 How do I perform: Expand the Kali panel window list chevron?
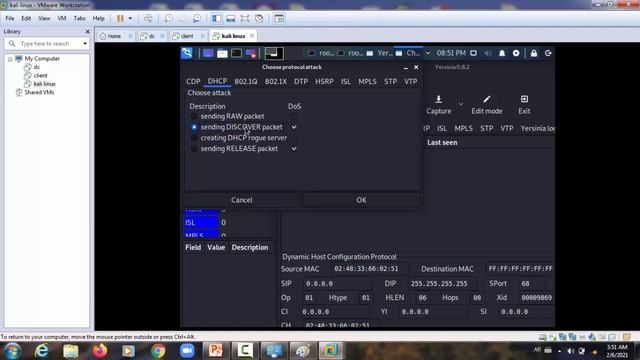tap(427, 53)
